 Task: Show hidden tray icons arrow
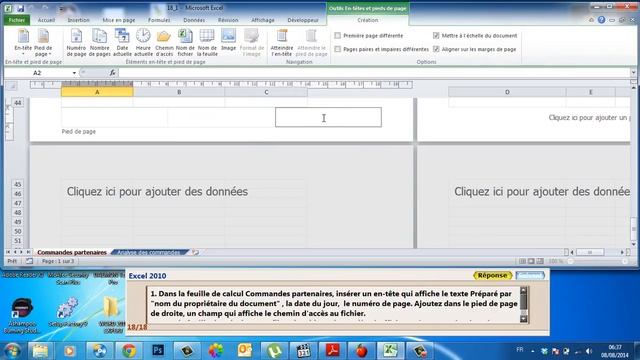point(533,351)
